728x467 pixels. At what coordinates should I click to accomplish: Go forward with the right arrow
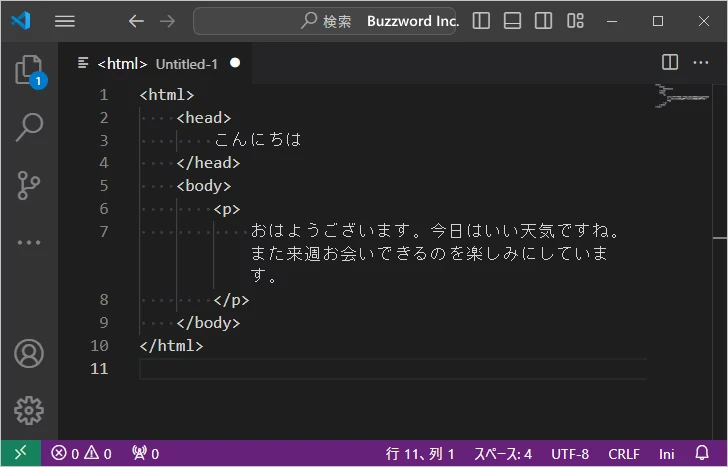pyautogui.click(x=168, y=21)
